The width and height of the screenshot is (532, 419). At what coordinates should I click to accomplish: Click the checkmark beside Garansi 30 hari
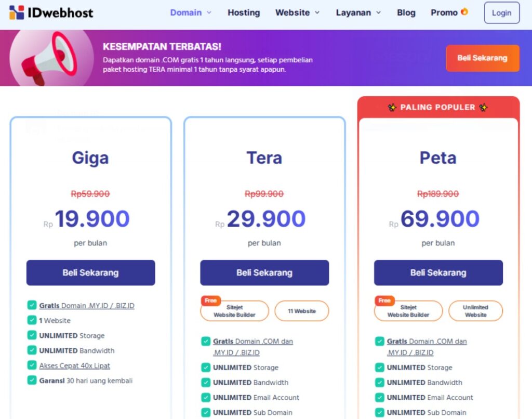(32, 381)
